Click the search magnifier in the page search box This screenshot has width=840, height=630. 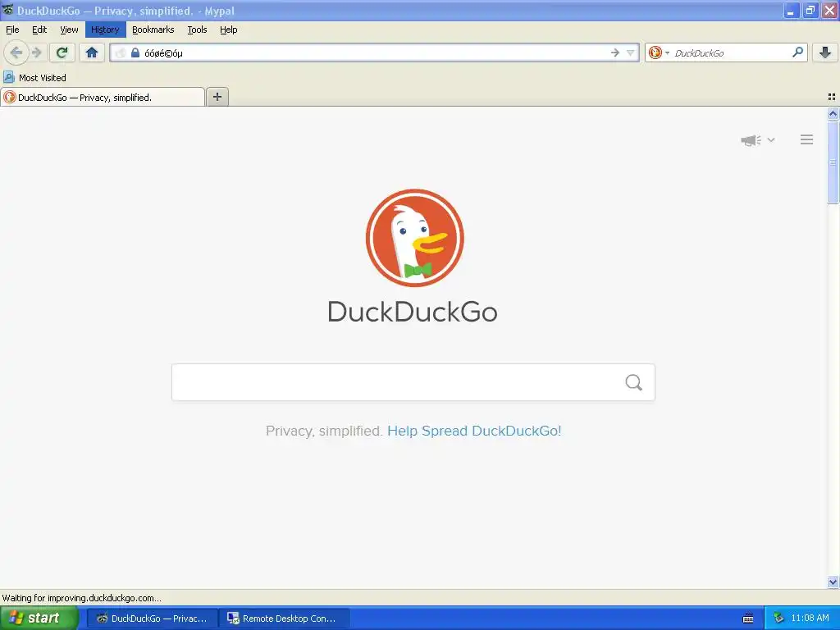click(x=634, y=382)
